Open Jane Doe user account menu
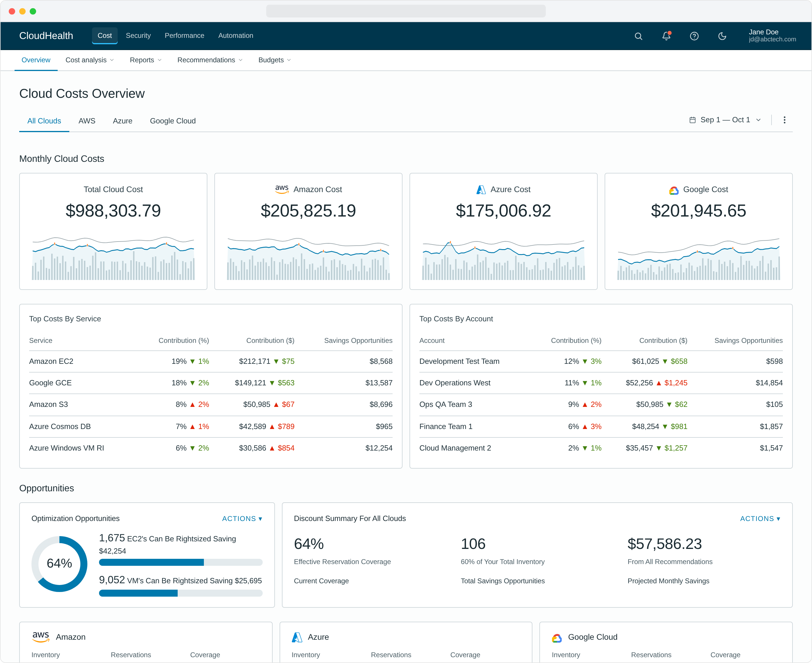 [772, 36]
